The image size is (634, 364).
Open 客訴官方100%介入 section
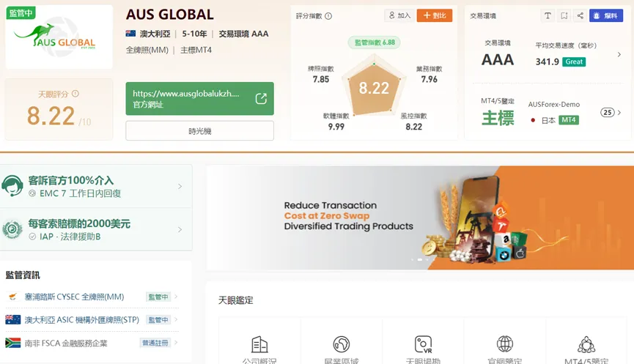pyautogui.click(x=96, y=186)
